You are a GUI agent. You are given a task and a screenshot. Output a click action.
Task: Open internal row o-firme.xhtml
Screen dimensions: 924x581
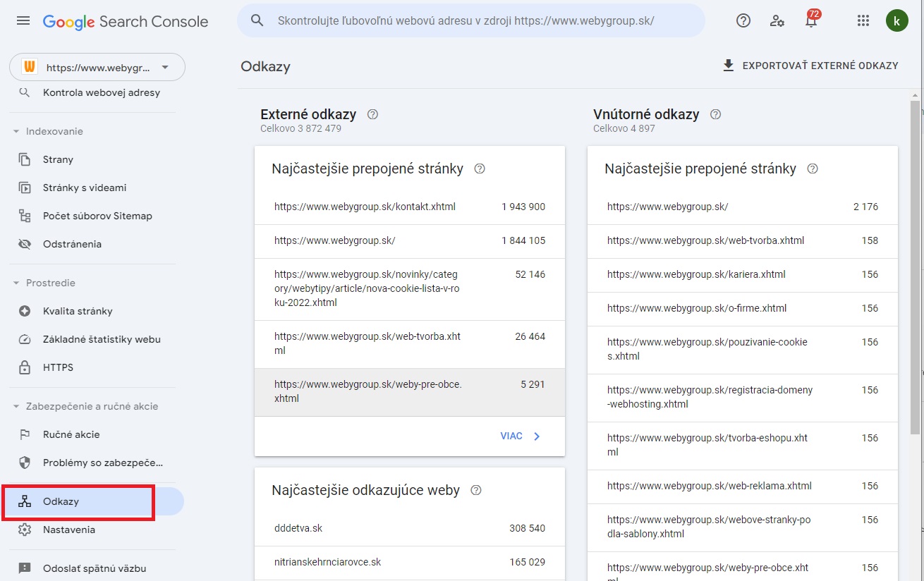click(743, 309)
